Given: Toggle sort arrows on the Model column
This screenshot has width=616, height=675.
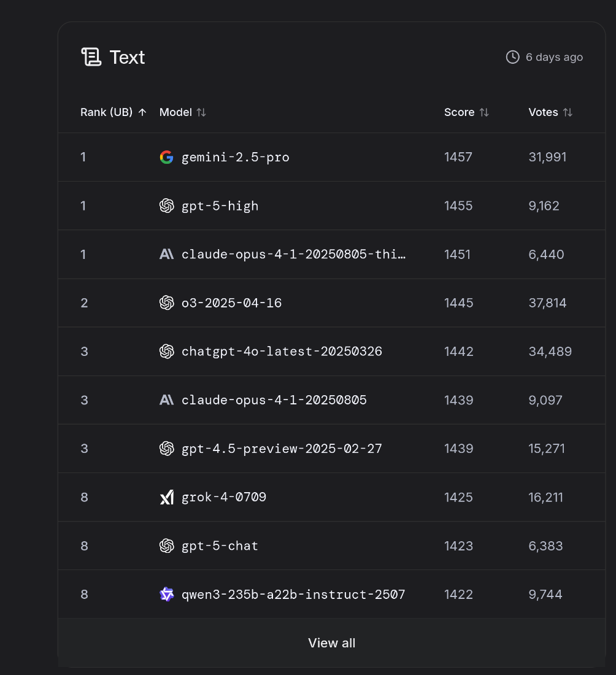Looking at the screenshot, I should (201, 112).
